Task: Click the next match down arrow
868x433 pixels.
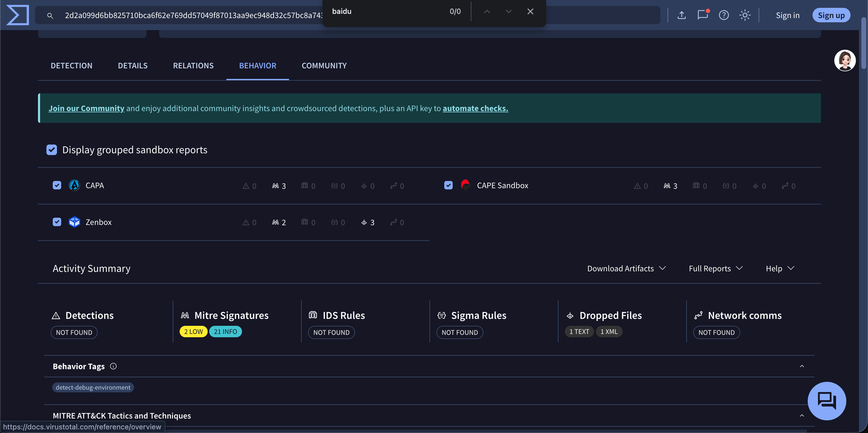Action: tap(508, 11)
